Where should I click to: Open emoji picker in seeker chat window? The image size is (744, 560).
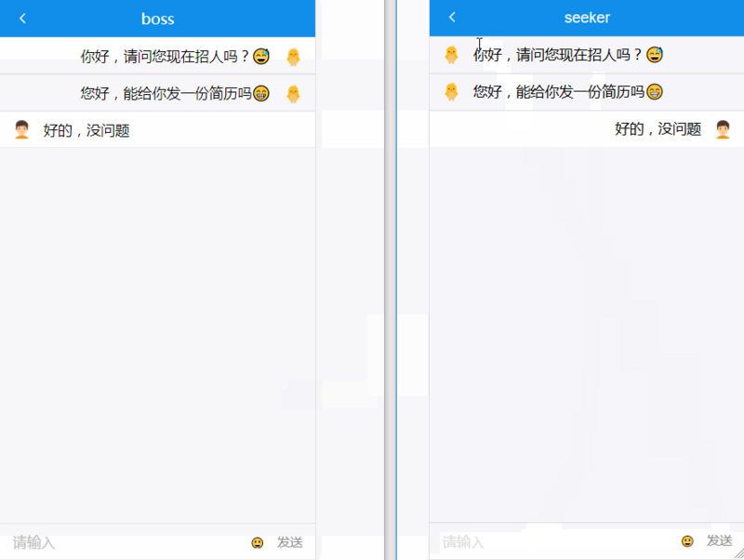[687, 541]
